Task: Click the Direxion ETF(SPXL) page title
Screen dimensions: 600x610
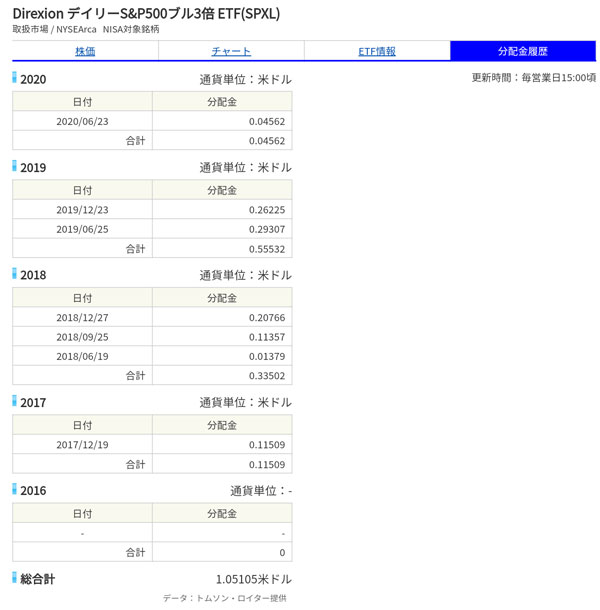Action: click(146, 13)
